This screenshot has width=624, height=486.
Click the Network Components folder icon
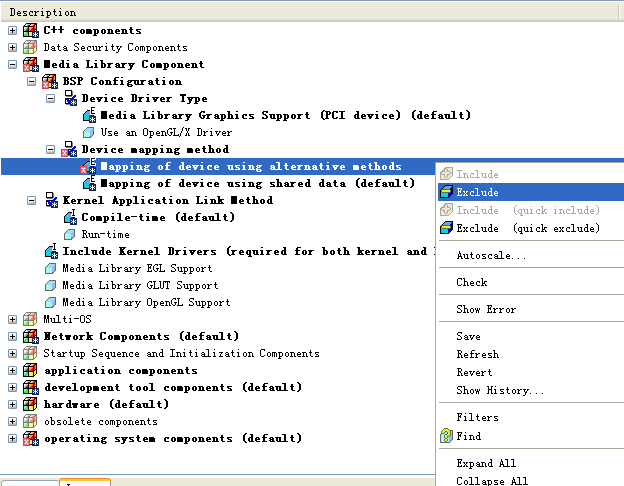[x=31, y=336]
